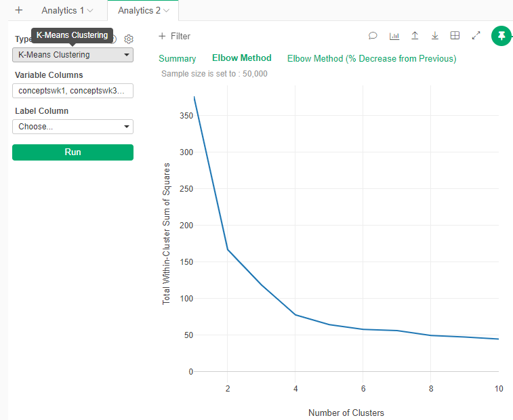Screen dimensions: 513x420
Task: Click the plus icon to add analytics tab
Action: point(19,10)
